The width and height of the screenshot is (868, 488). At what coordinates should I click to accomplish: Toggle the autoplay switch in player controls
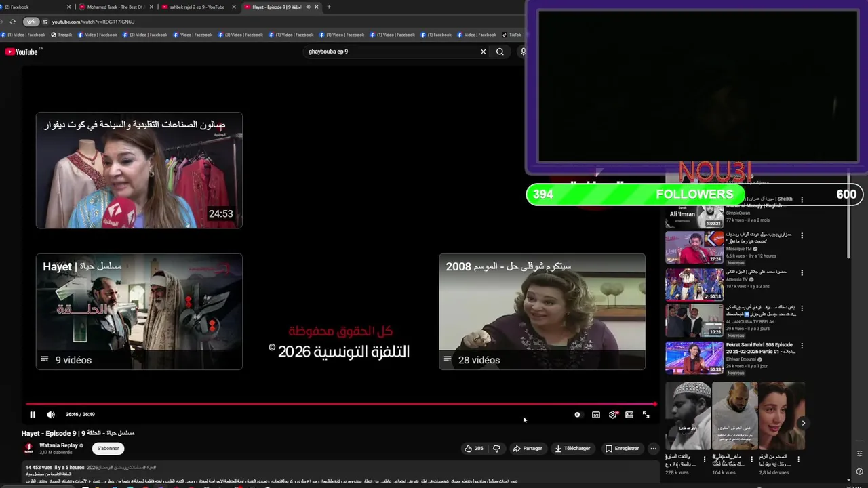pyautogui.click(x=577, y=415)
